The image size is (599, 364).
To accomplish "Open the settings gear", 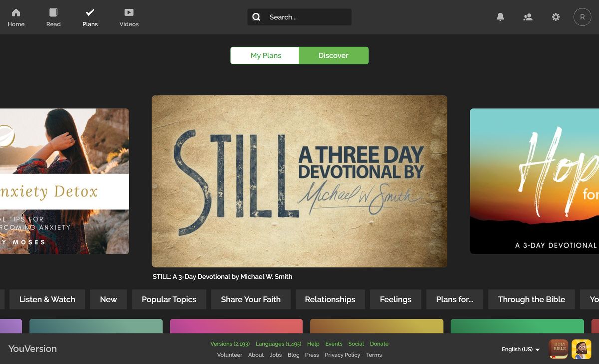I will (555, 17).
